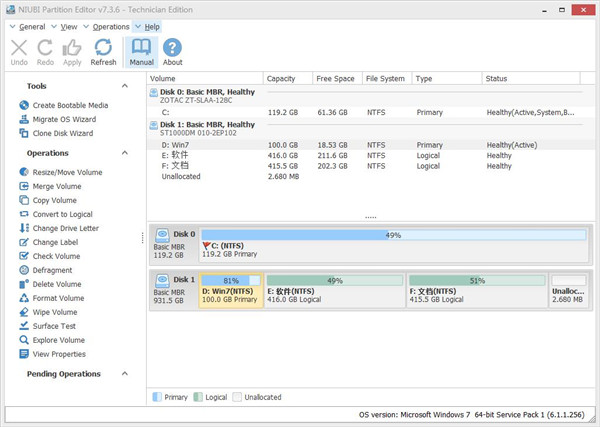Viewport: 600px width, 427px height.
Task: Click the Redo toolbar icon
Action: click(x=45, y=48)
